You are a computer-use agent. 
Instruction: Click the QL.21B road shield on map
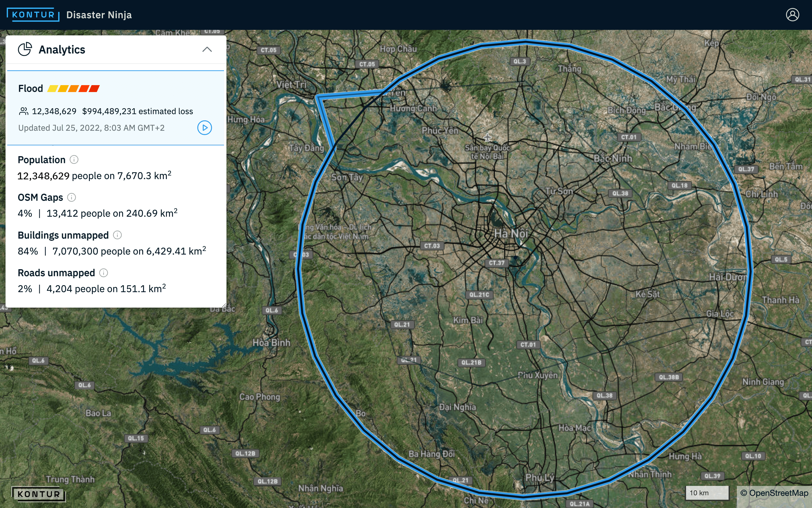point(471,363)
